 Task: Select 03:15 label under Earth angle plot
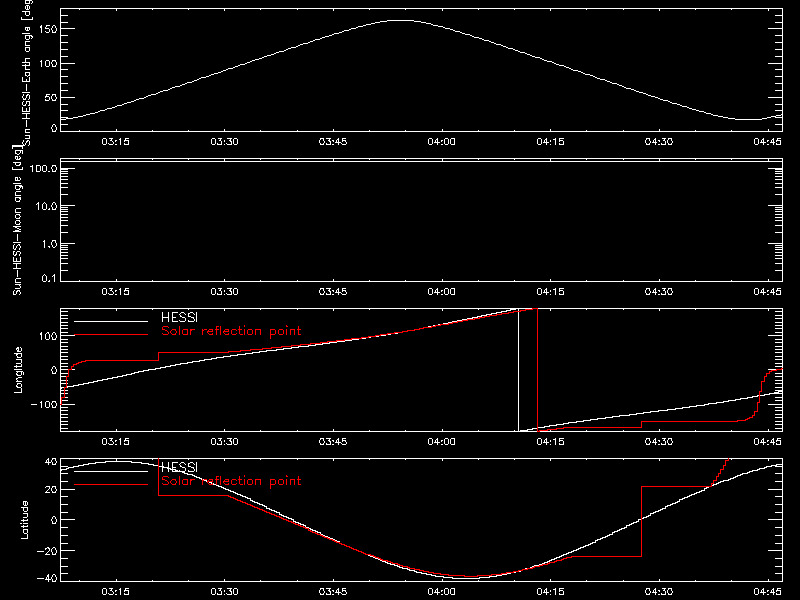[x=115, y=141]
